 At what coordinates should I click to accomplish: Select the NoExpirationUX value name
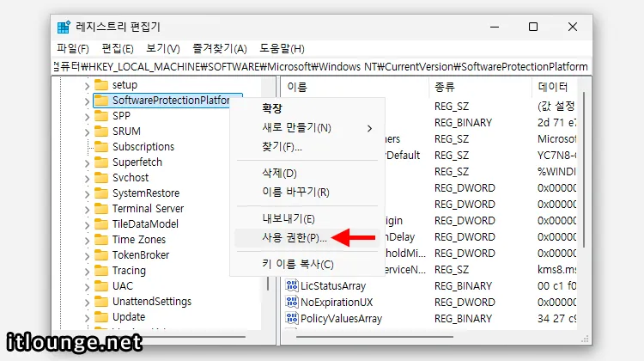(x=337, y=303)
